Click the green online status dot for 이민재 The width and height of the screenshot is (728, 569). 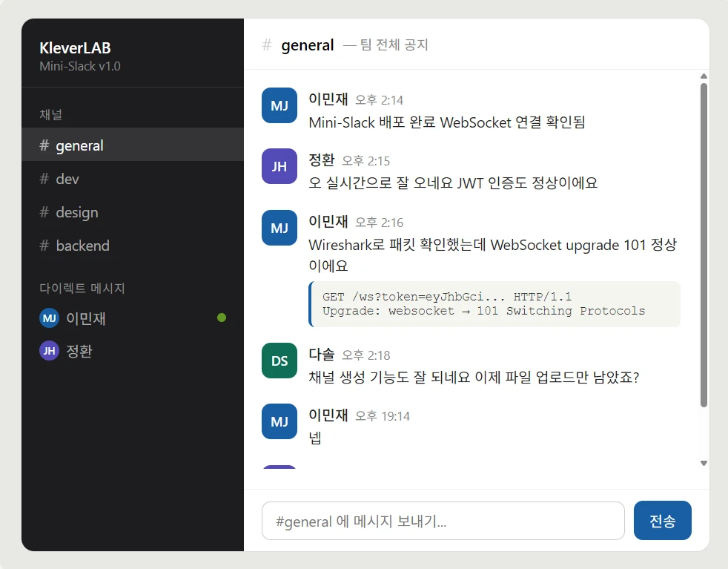tap(222, 318)
